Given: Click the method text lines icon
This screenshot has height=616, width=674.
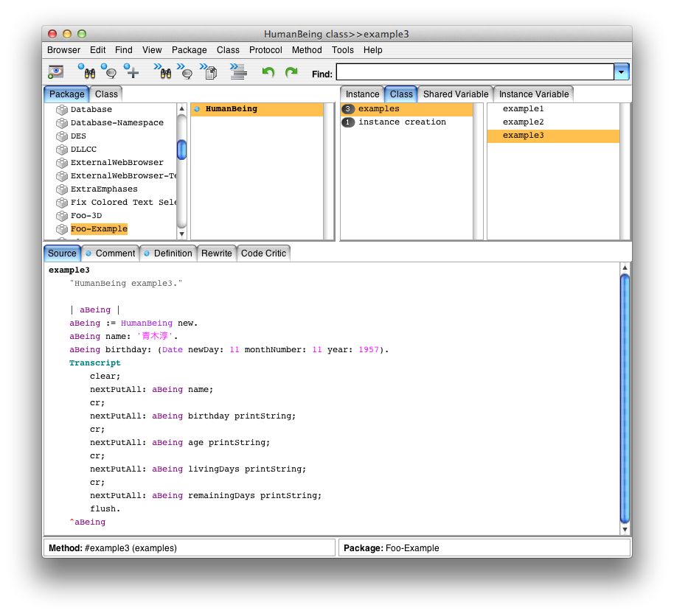Looking at the screenshot, I should pyautogui.click(x=238, y=71).
